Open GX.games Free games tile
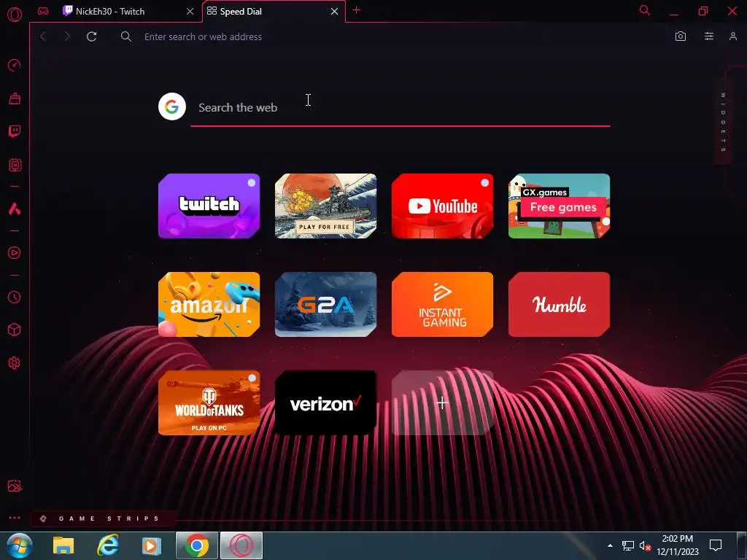 (x=560, y=206)
